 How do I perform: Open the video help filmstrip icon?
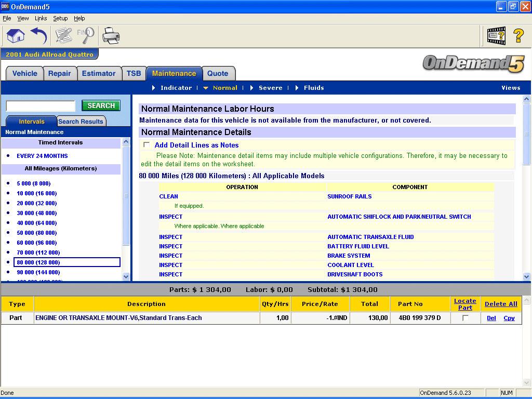pos(496,36)
